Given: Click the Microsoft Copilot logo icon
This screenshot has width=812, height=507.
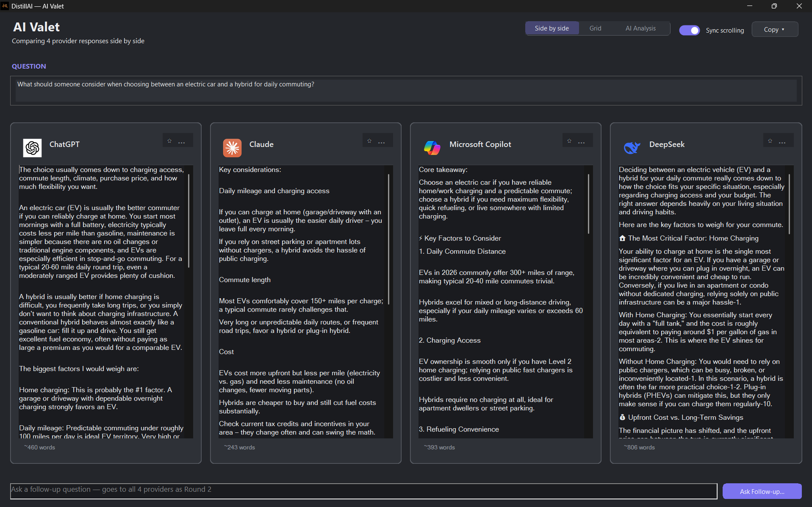Looking at the screenshot, I should tap(432, 148).
